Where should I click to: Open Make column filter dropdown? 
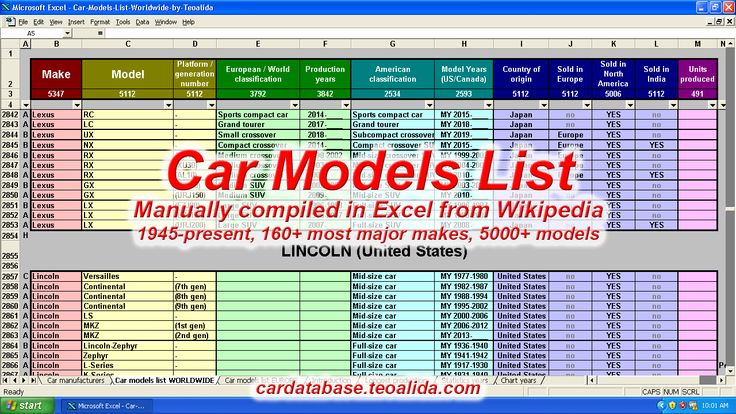pyautogui.click(x=77, y=105)
